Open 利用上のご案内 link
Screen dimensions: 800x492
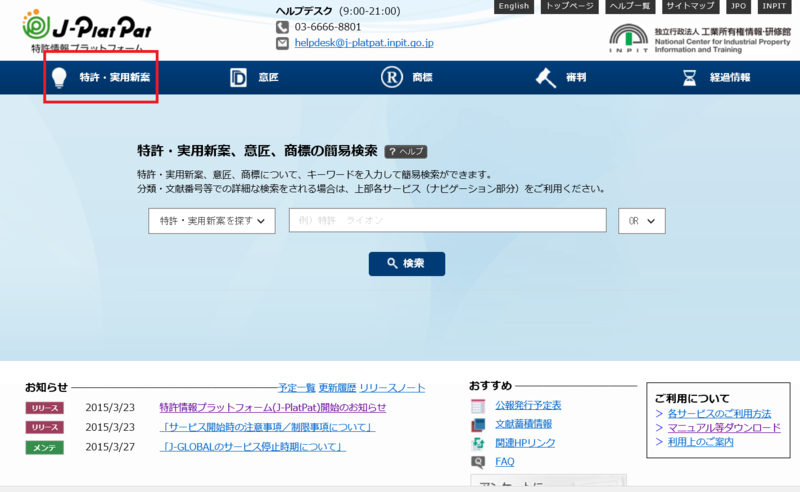(x=700, y=442)
